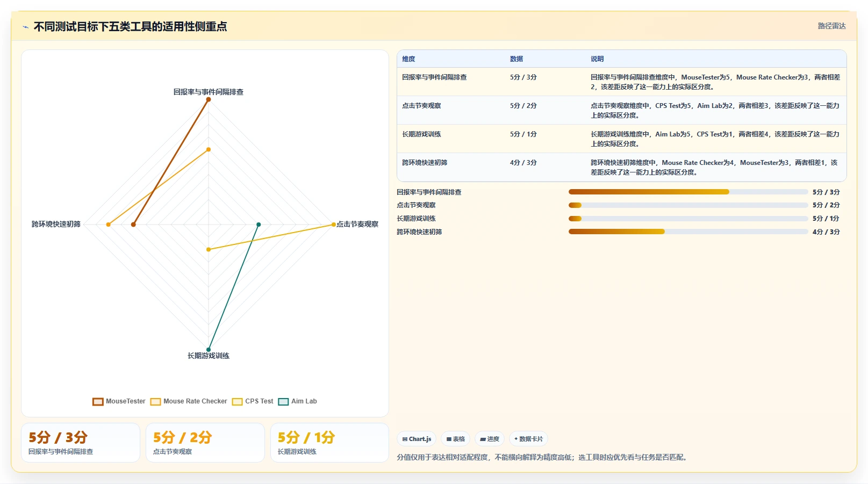Toggle Mouse Rate Checker legend entry
This screenshot has height=484, width=868.
[x=189, y=401]
